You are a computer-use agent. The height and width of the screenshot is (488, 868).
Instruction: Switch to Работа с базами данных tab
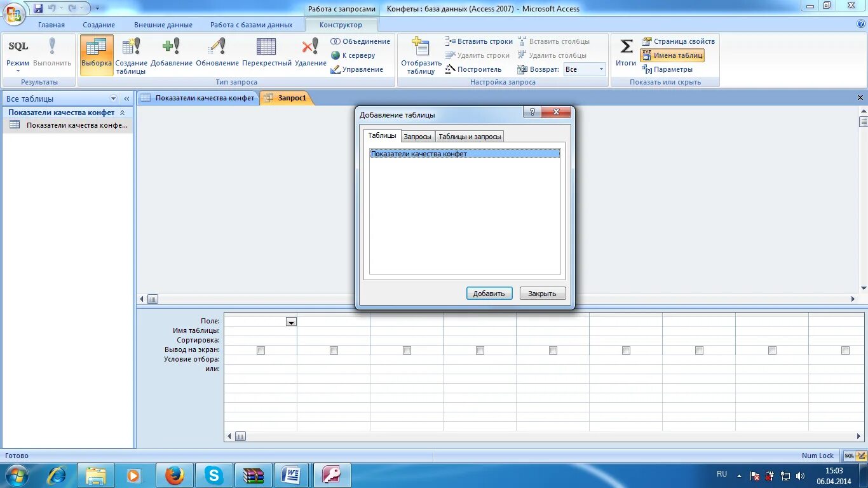[x=252, y=25]
